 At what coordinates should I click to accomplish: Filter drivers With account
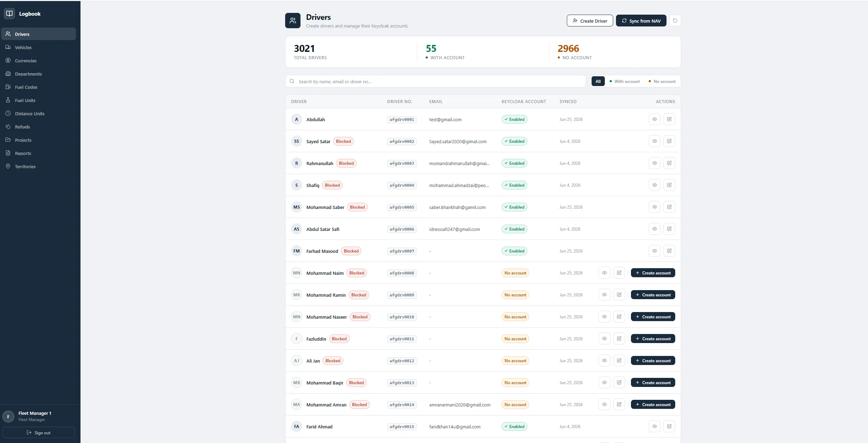(624, 81)
